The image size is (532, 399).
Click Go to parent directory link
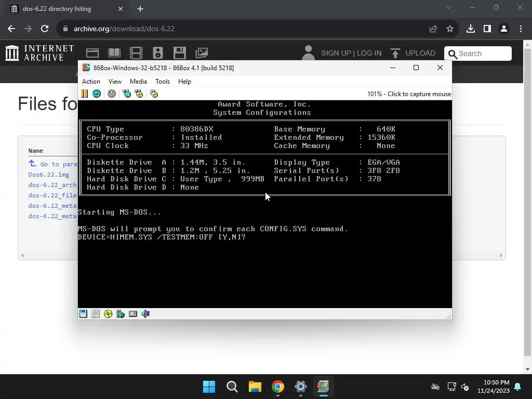[53, 164]
